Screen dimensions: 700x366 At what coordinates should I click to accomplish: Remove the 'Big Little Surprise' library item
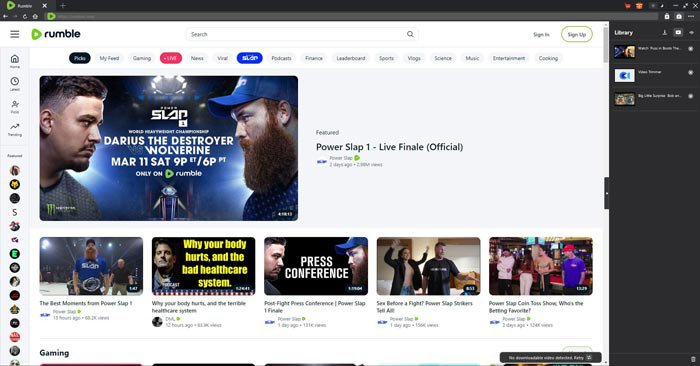pos(691,96)
